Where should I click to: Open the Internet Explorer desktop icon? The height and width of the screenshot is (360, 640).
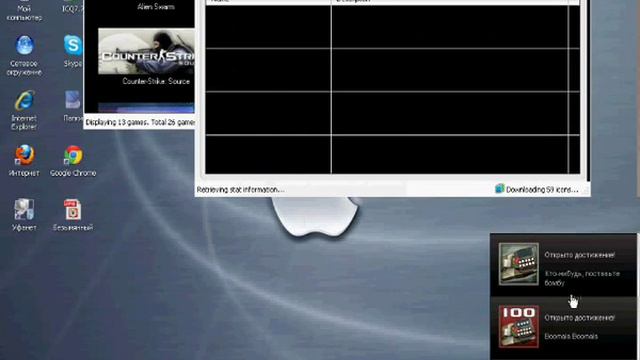(x=24, y=110)
